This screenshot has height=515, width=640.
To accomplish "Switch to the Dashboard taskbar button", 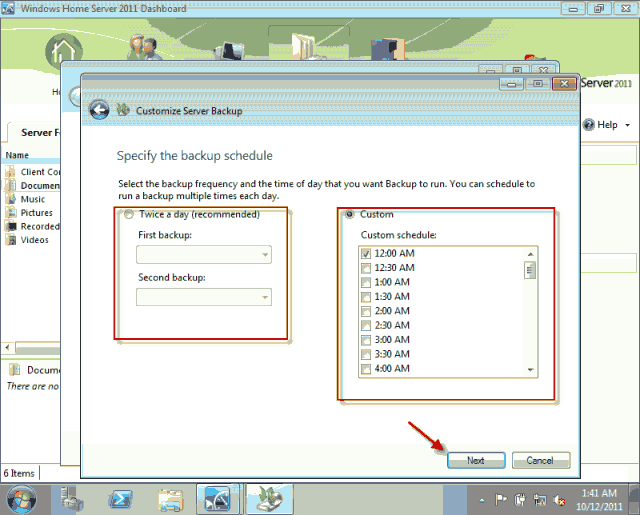I will click(218, 499).
